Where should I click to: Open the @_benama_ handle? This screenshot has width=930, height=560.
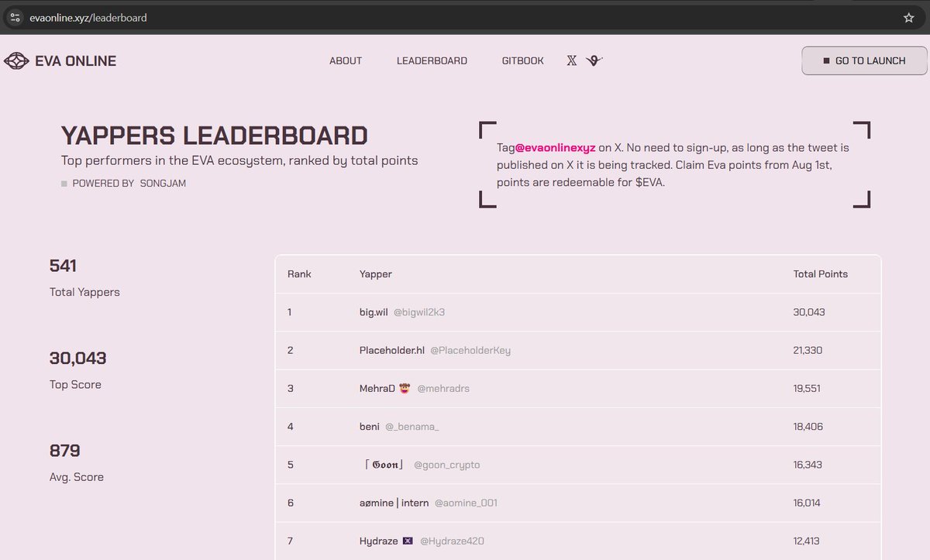[x=412, y=427]
